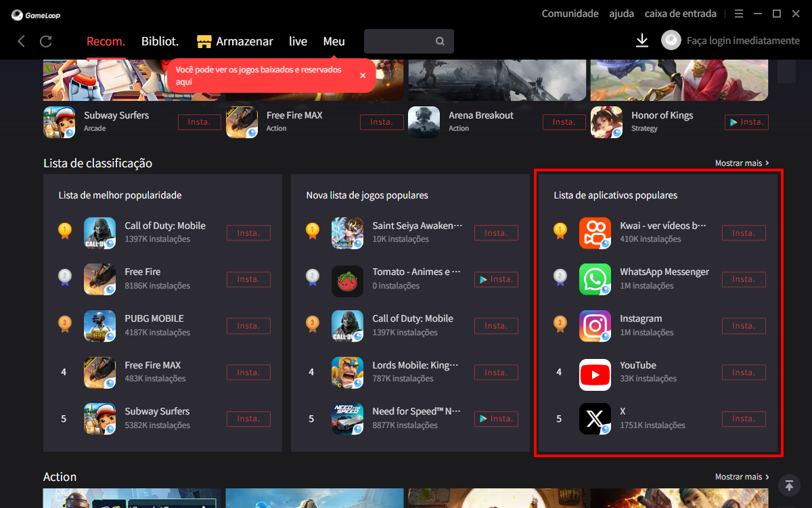Install WhatsApp Messenger with Insta. button
Image resolution: width=812 pixels, height=508 pixels.
pos(744,279)
